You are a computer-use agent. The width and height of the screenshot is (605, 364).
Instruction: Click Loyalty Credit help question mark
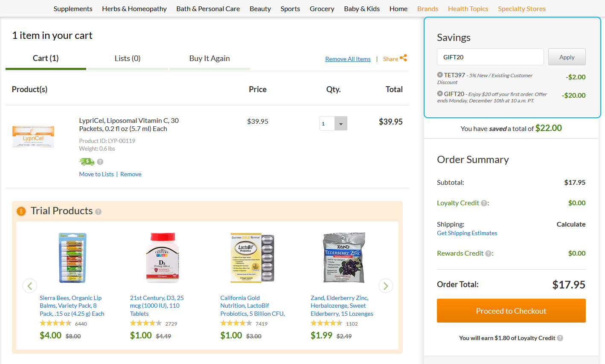(484, 203)
